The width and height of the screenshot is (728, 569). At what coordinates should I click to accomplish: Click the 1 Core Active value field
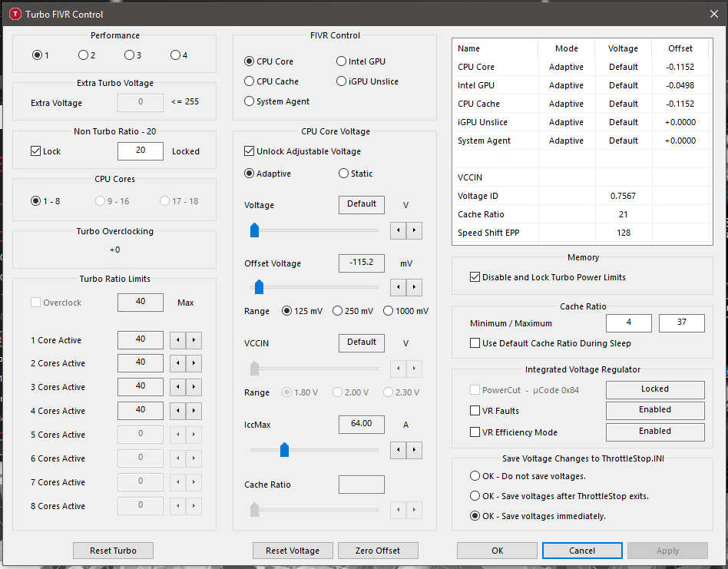click(141, 339)
